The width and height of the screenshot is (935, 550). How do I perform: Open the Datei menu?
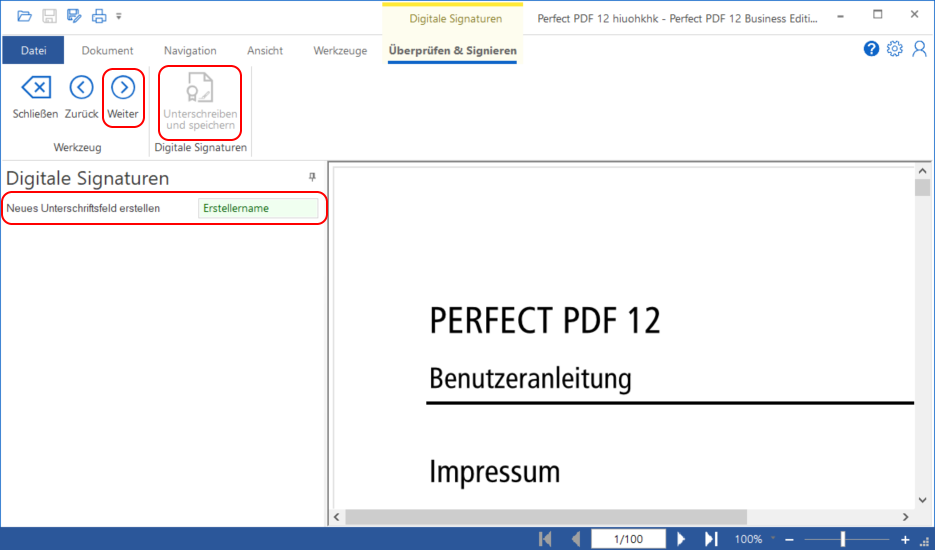click(x=33, y=50)
